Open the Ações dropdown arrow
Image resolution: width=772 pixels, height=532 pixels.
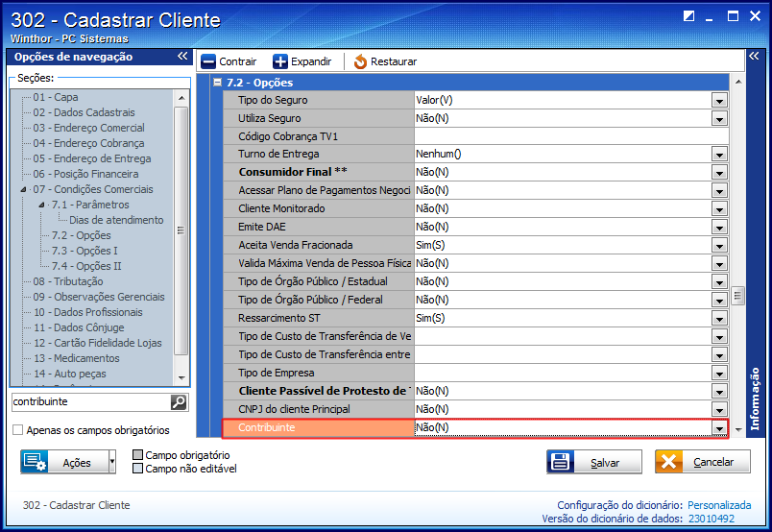(x=112, y=462)
